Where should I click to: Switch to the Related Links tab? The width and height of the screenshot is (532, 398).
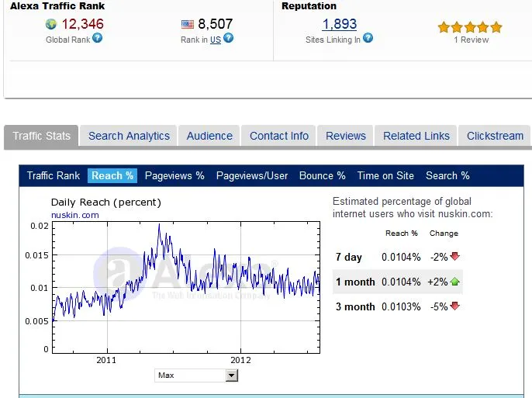[x=416, y=136]
